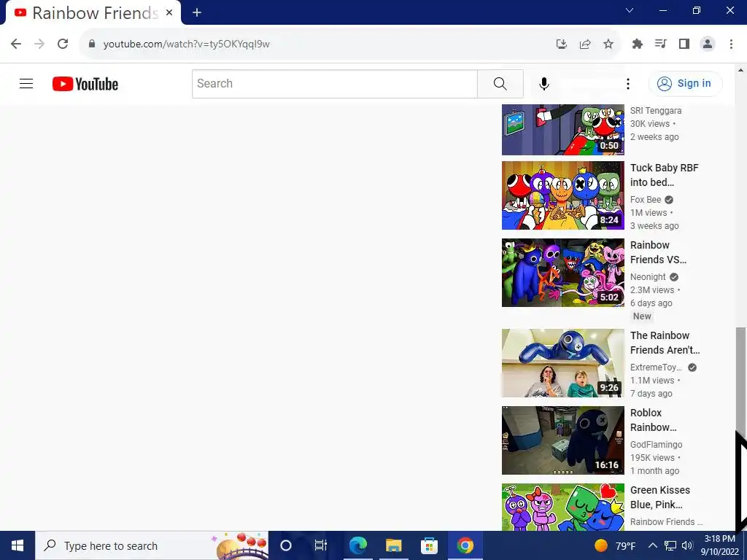
Task: Click the 'New' badge under Neonight video
Action: click(642, 316)
